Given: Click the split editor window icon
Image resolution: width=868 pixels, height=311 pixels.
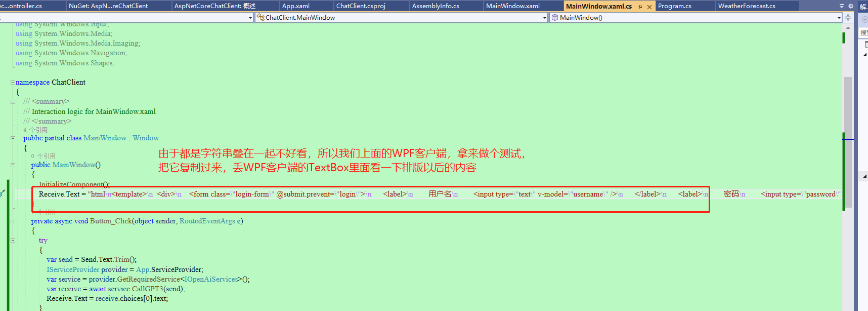Looking at the screenshot, I should 848,18.
